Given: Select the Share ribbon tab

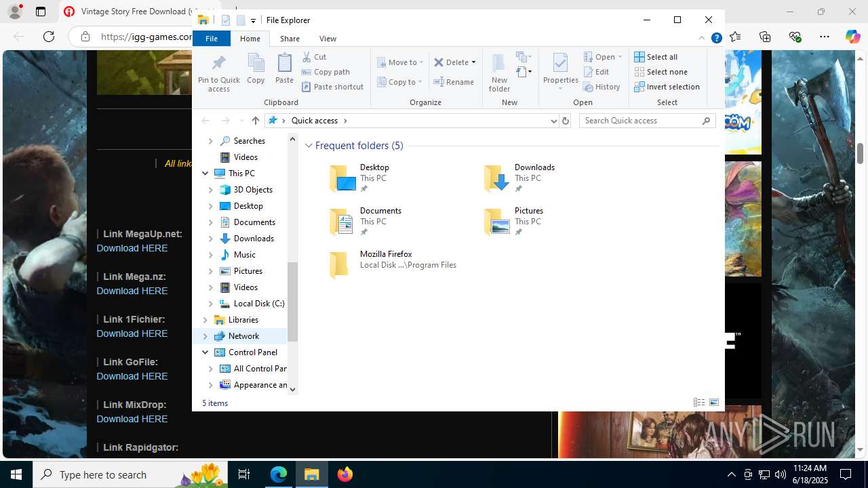Looking at the screenshot, I should pyautogui.click(x=290, y=39).
